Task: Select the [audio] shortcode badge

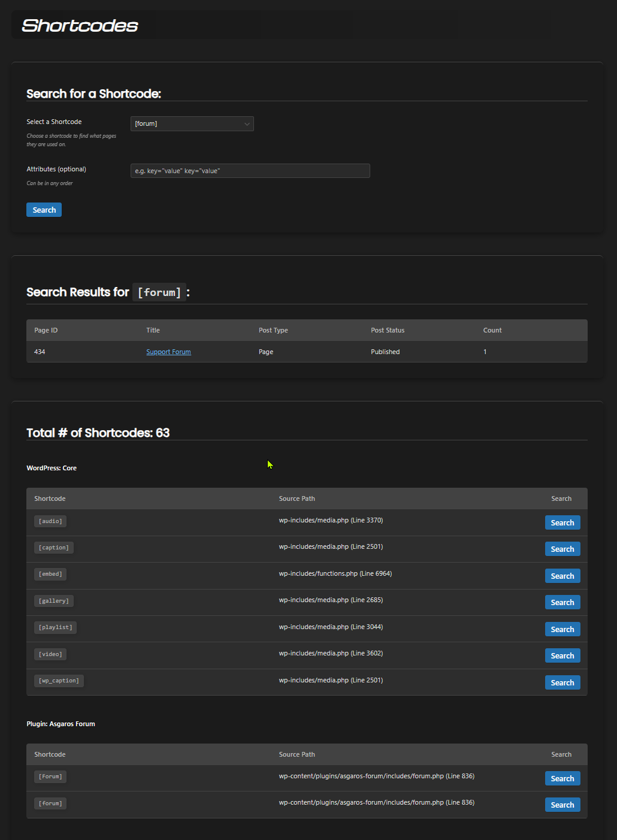Action: (x=50, y=521)
